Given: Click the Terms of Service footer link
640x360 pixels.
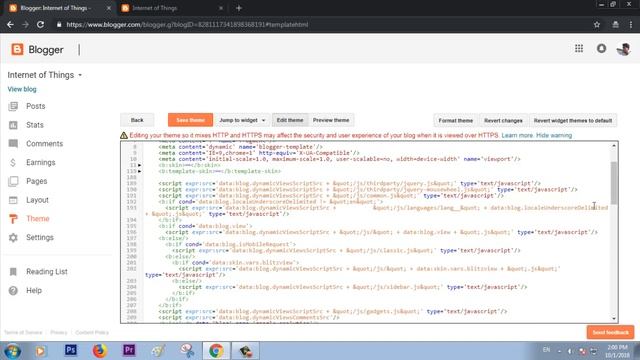Looking at the screenshot, I should tap(23, 333).
